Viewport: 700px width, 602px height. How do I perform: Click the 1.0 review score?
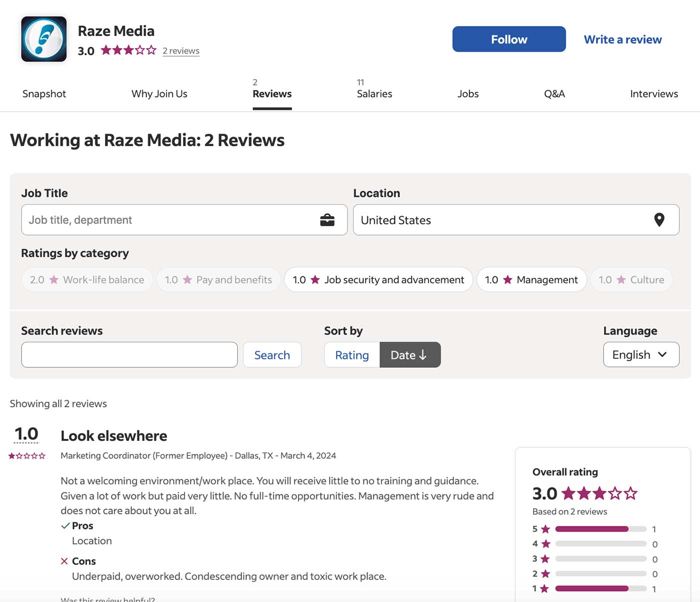pyautogui.click(x=26, y=434)
